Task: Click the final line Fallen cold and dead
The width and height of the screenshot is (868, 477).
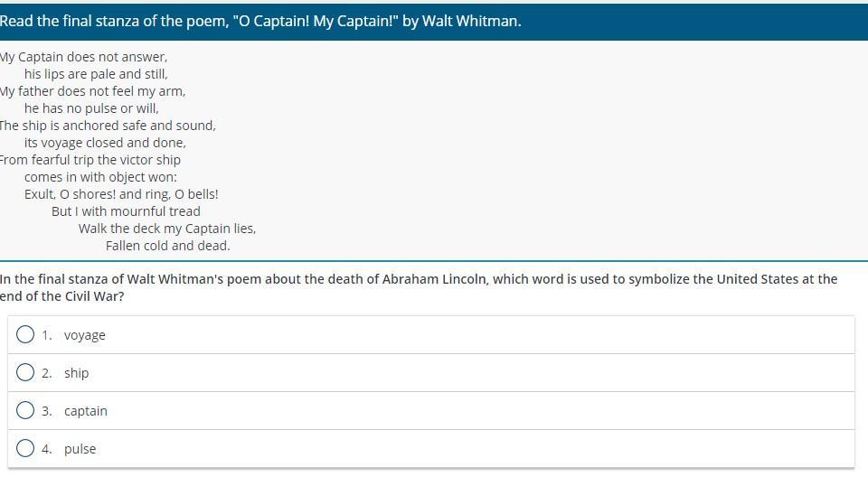Action: click(x=167, y=246)
